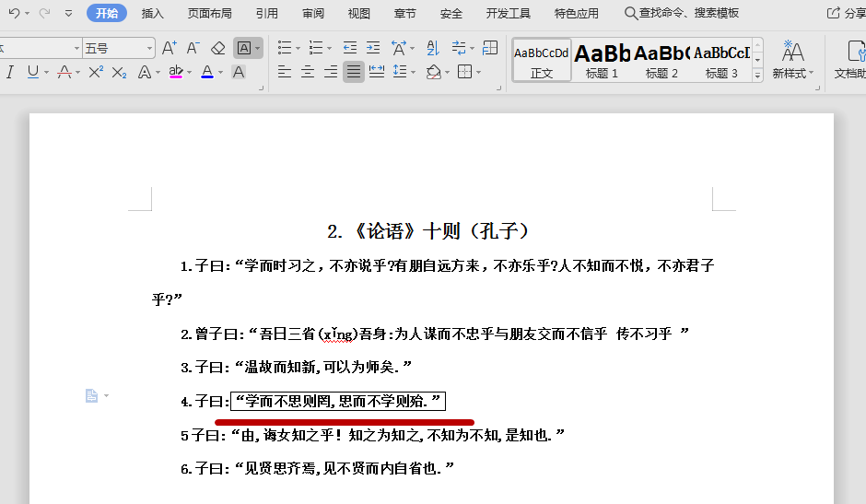Decrease paragraph indent

click(349, 48)
